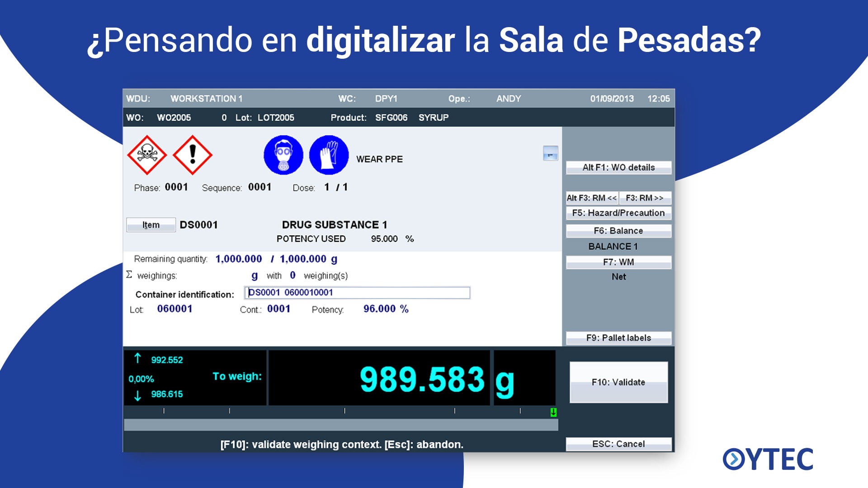The image size is (868, 488).
Task: Click the BALANCE 1 label
Action: coord(613,247)
